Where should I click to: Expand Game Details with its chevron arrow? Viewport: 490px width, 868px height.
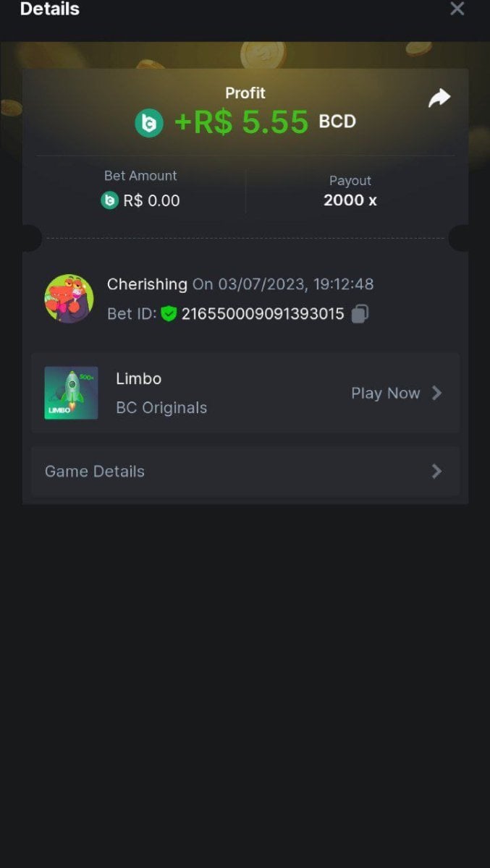436,472
